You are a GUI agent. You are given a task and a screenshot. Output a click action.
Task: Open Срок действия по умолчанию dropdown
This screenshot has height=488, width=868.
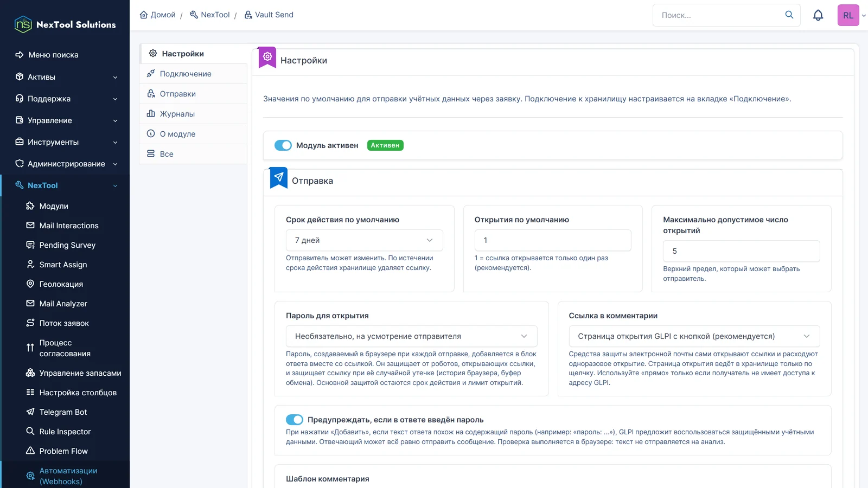364,240
